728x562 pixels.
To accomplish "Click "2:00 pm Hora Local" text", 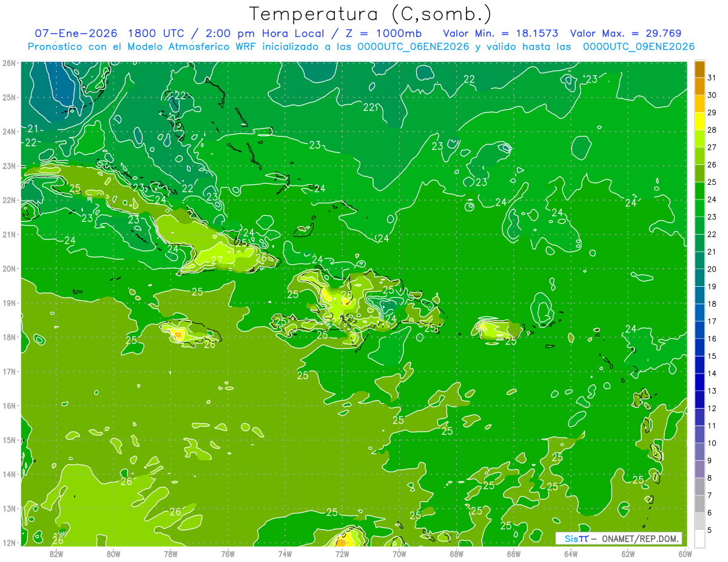I will (265, 33).
